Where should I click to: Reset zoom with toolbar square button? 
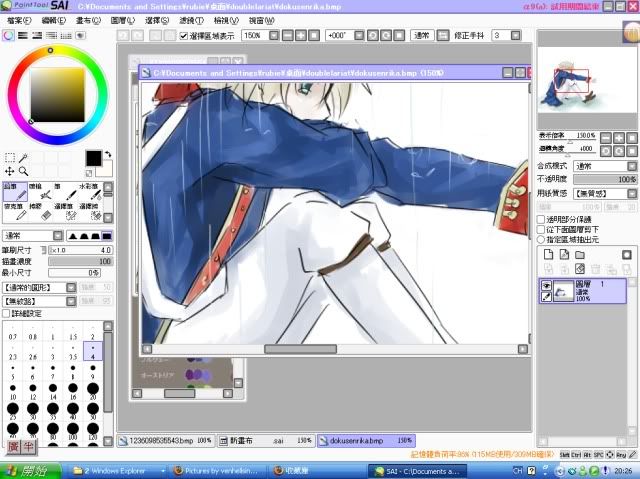click(x=313, y=35)
